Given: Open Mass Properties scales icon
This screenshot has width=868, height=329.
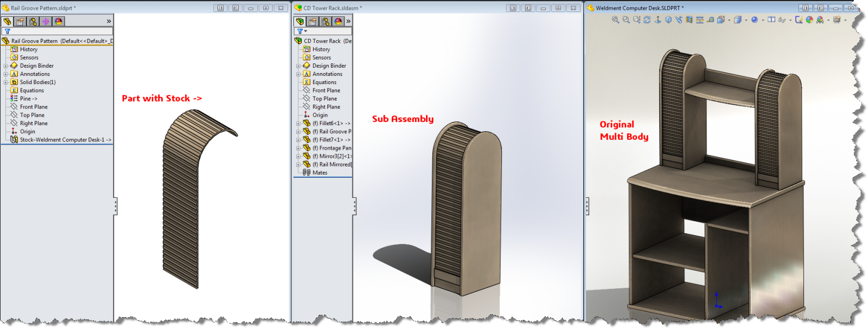Looking at the screenshot, I should 700,20.
